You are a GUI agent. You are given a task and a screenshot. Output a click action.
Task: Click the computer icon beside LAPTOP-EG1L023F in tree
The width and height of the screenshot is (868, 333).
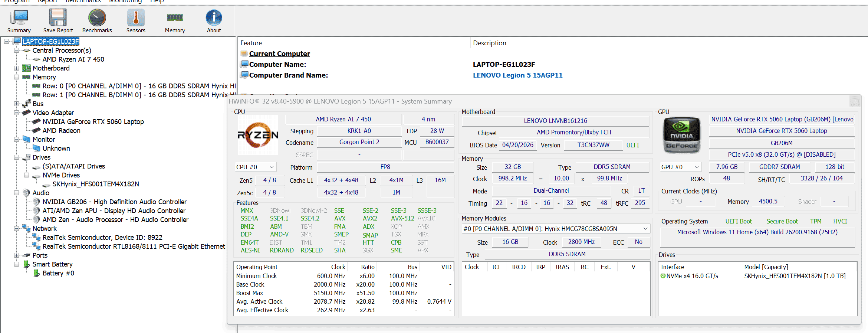17,41
